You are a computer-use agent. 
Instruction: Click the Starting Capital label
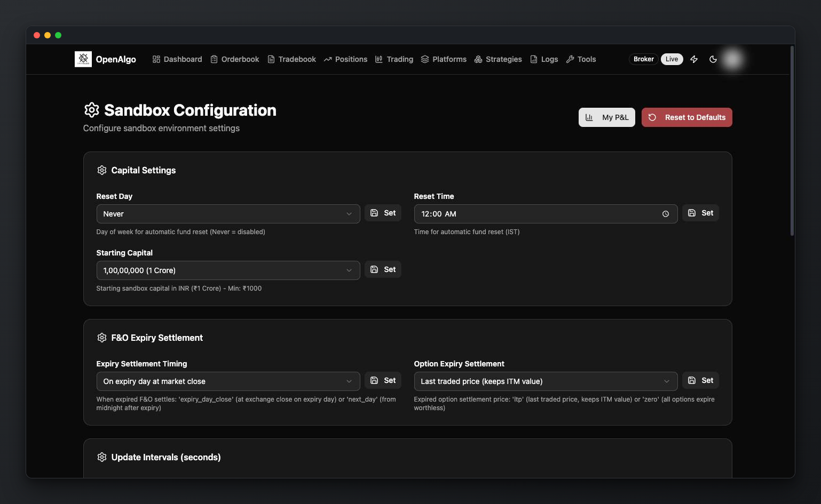[x=124, y=253]
